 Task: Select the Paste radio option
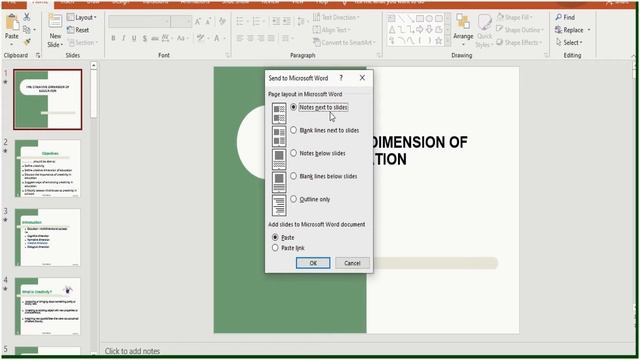[x=283, y=237]
